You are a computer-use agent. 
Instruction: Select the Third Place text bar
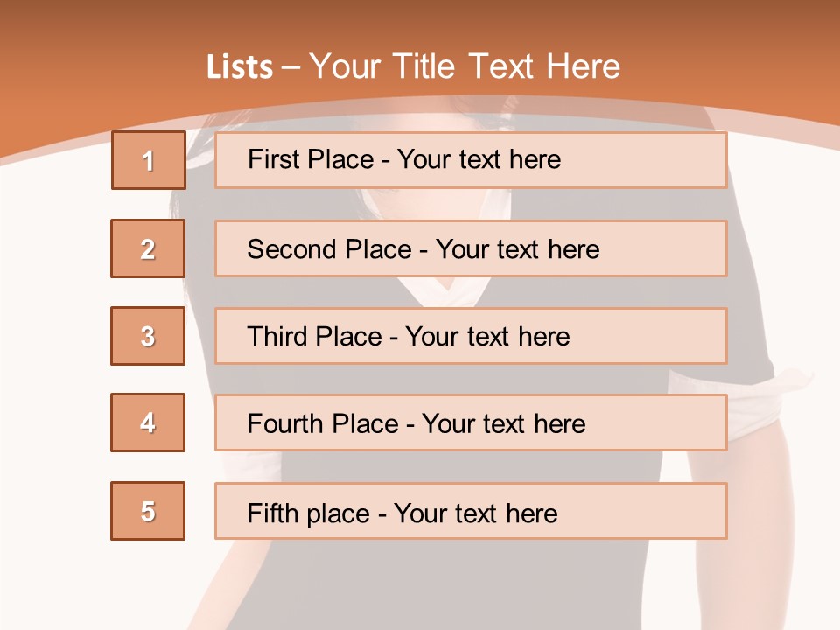pos(471,336)
